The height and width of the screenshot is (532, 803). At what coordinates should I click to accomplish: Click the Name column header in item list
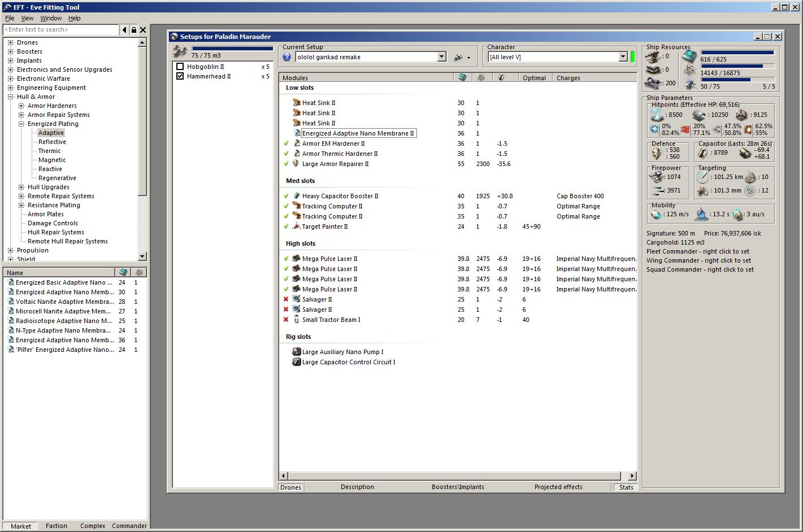tap(59, 272)
